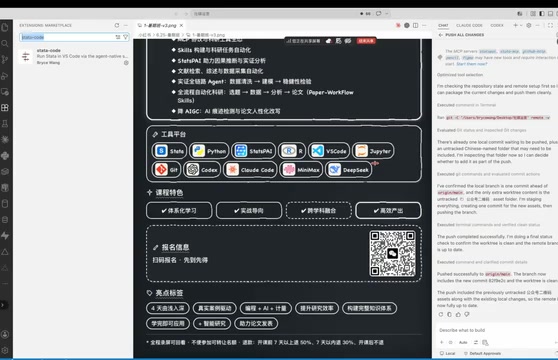Open the Auto model picker

pos(463,342)
